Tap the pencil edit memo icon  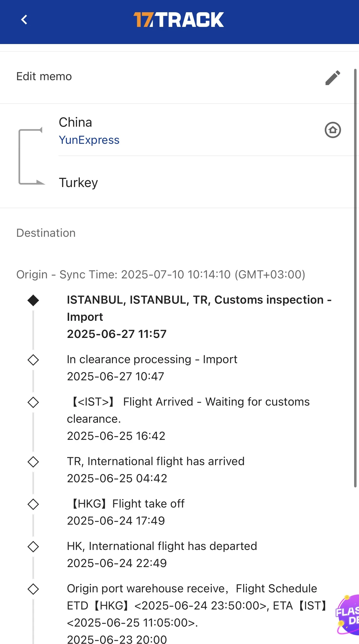click(x=333, y=78)
